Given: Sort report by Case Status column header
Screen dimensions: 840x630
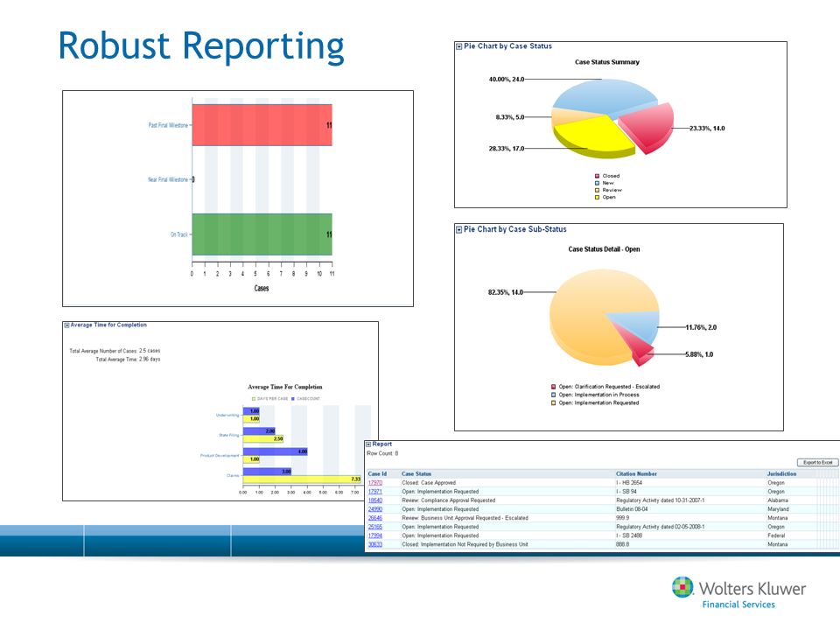Looking at the screenshot, I should [416, 473].
